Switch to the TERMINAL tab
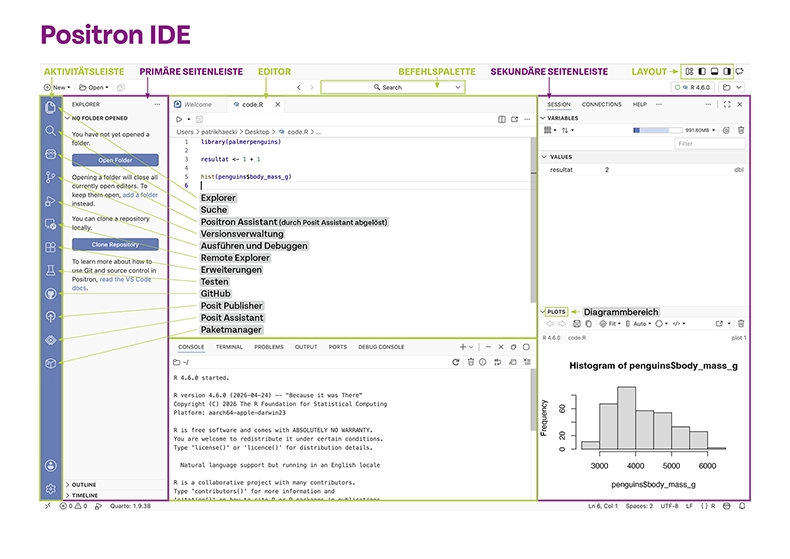790x559 pixels. (229, 347)
